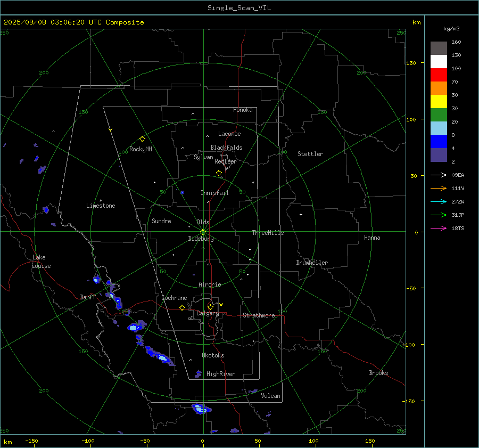This screenshot has width=479, height=448.
Task: Click the Innisfail city label
Action: pos(215,193)
